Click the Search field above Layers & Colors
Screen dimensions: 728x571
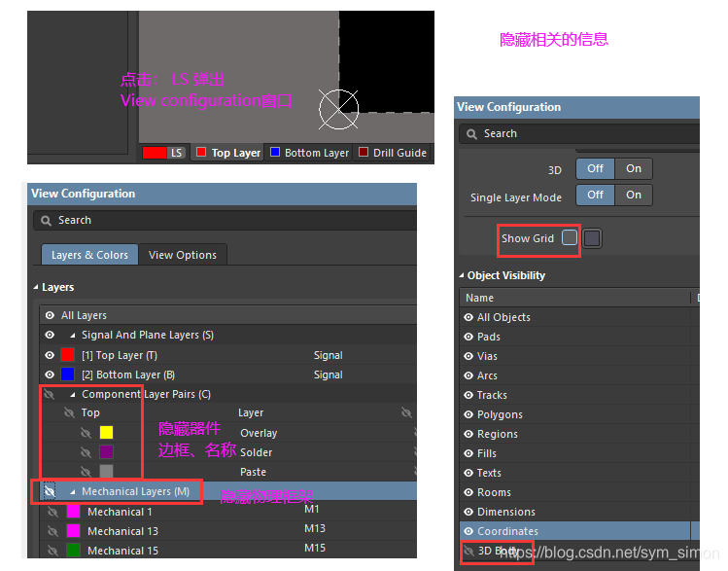224,220
